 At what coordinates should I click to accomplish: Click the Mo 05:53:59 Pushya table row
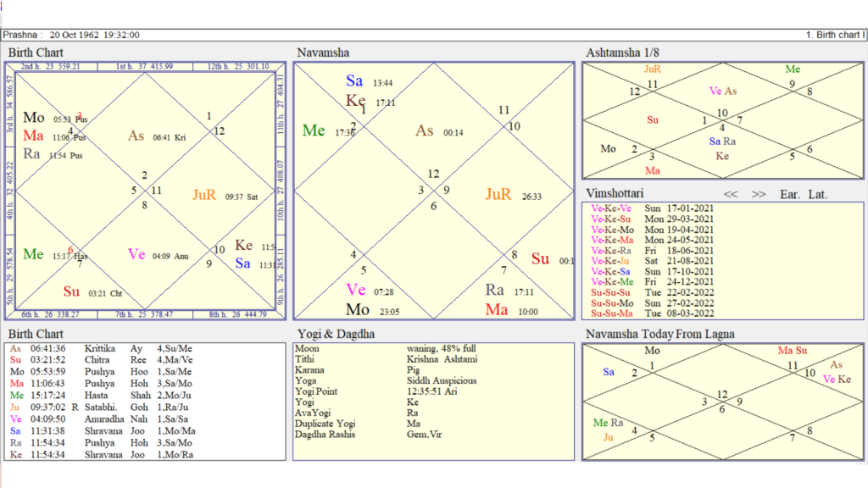102,372
